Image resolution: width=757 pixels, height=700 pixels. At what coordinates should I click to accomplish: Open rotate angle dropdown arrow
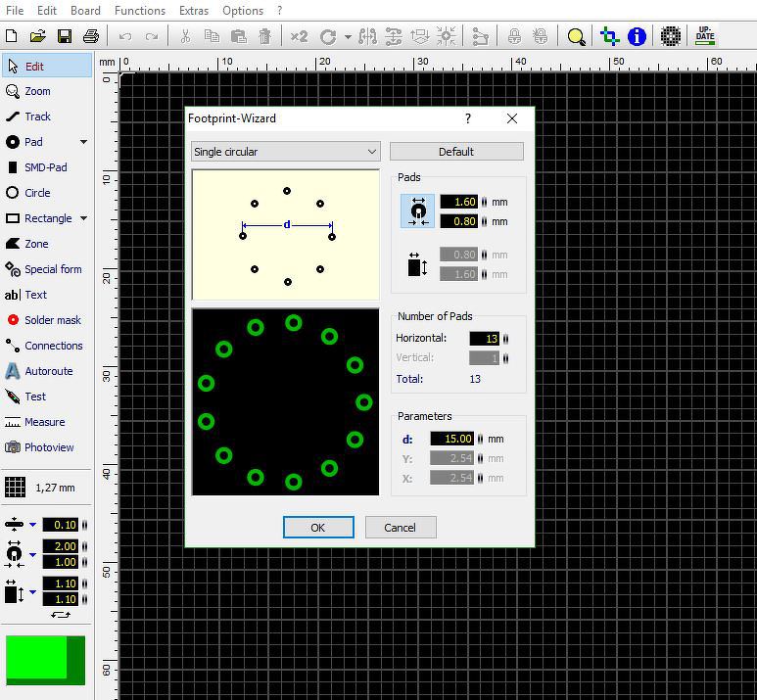[348, 36]
